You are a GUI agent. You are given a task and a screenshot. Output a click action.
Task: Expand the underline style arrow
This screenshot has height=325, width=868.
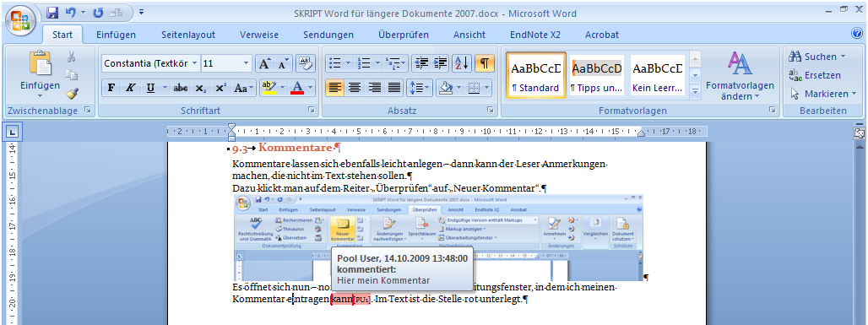[x=165, y=88]
